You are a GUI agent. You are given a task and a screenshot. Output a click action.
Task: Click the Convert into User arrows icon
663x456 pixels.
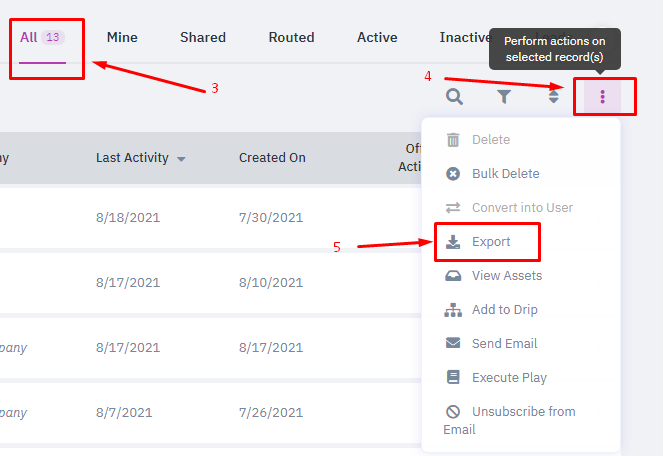(x=453, y=208)
